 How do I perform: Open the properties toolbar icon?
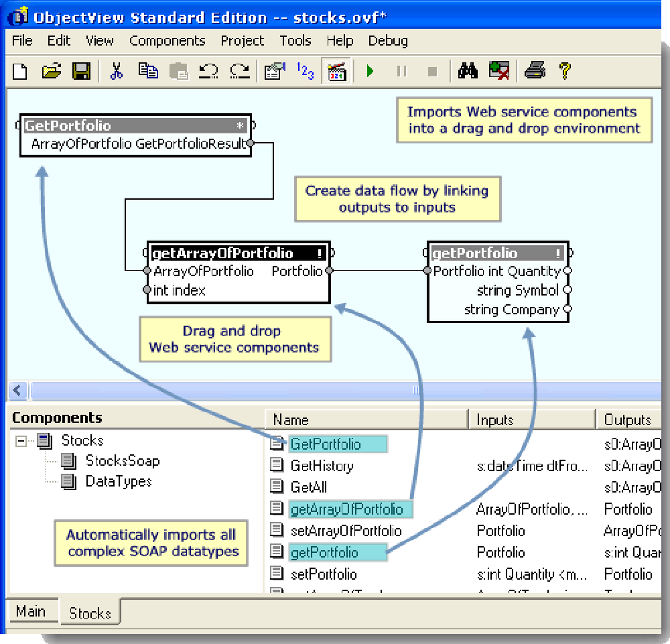click(274, 71)
